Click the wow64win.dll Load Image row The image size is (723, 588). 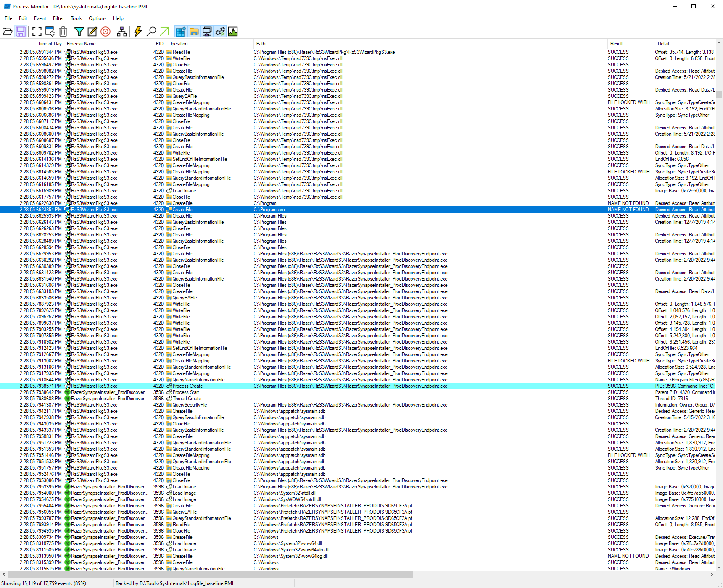tap(358, 550)
